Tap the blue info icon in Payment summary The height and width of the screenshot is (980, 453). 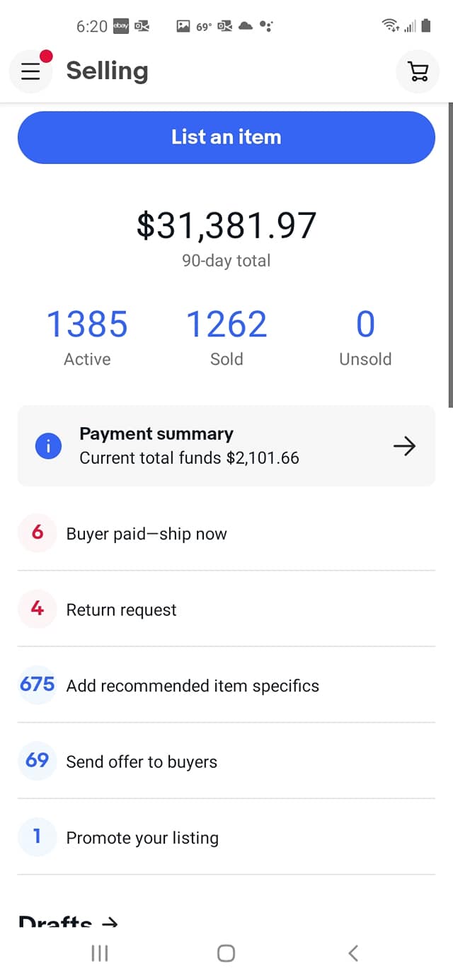tap(48, 446)
